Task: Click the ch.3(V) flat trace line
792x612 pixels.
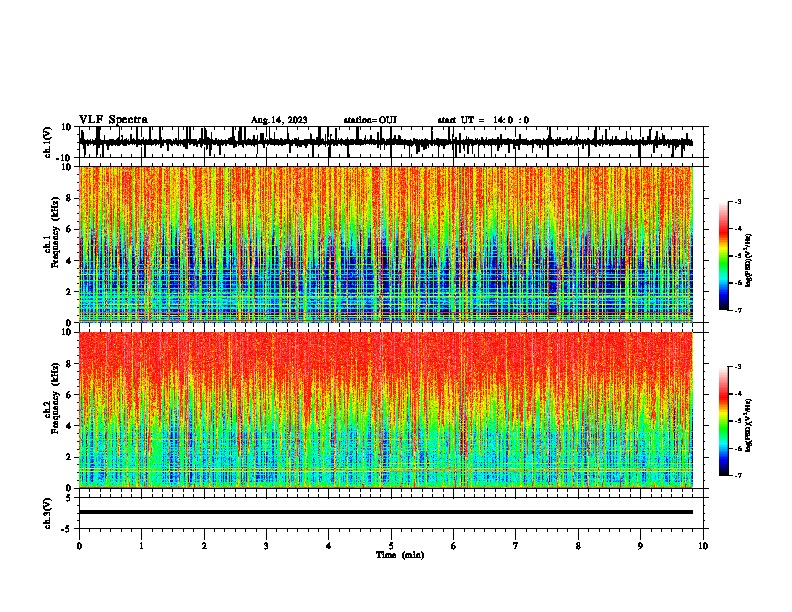Action: pyautogui.click(x=386, y=512)
